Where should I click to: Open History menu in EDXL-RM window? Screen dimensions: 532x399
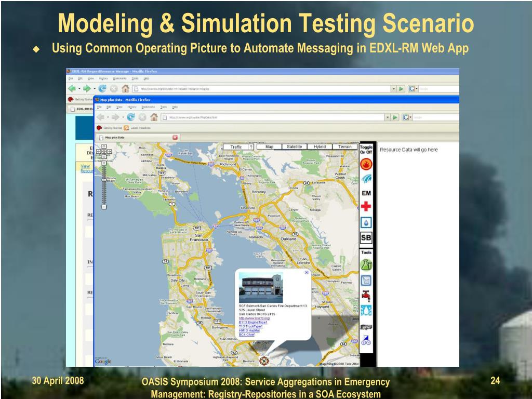pyautogui.click(x=103, y=78)
